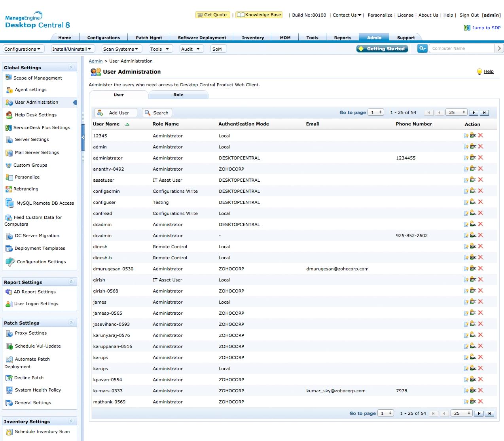This screenshot has width=504, height=441.
Task: Click change password icon for kpavan-0554
Action: pyautogui.click(x=473, y=379)
